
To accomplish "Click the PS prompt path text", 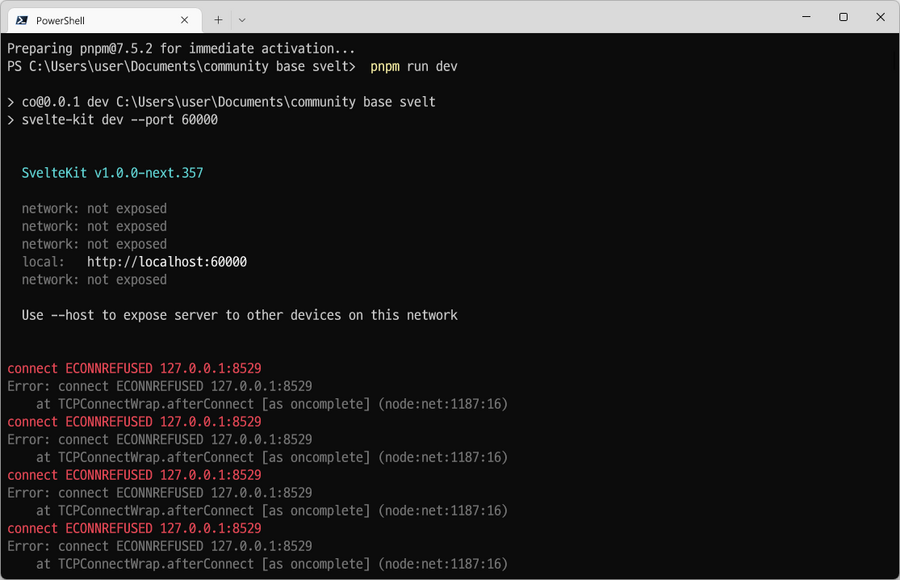I will pos(181,67).
